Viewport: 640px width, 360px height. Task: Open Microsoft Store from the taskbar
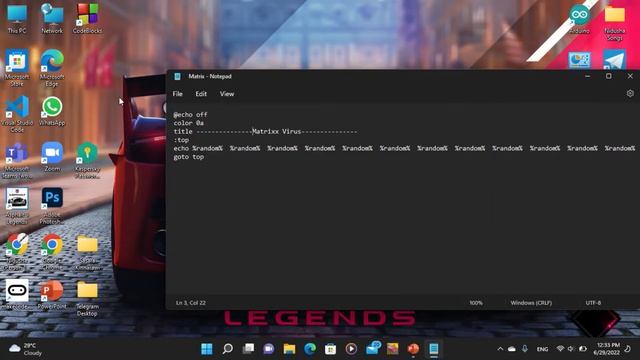coord(331,349)
